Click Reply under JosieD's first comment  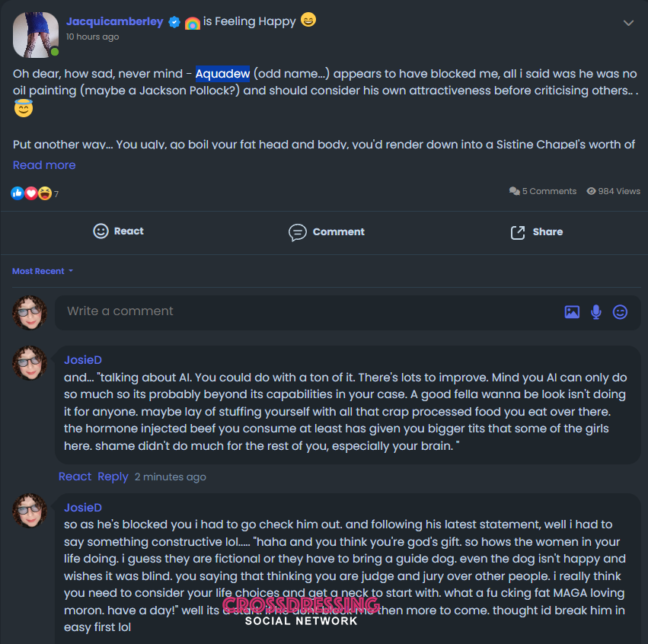[x=113, y=477]
